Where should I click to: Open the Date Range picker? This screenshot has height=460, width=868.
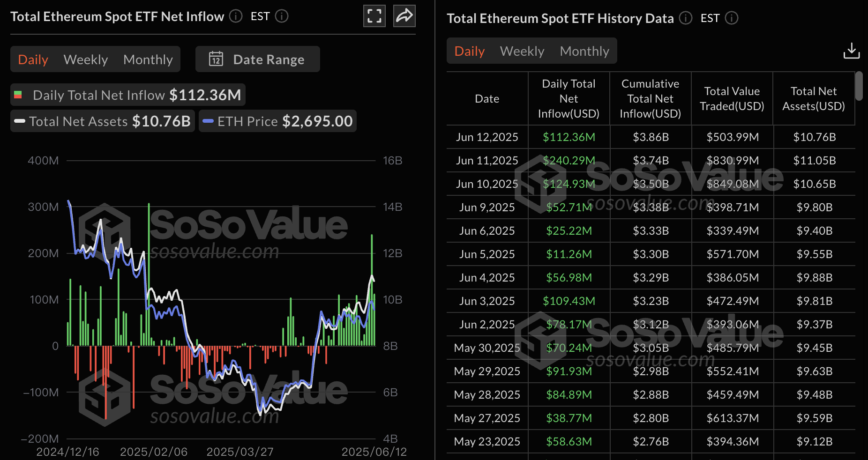point(258,59)
